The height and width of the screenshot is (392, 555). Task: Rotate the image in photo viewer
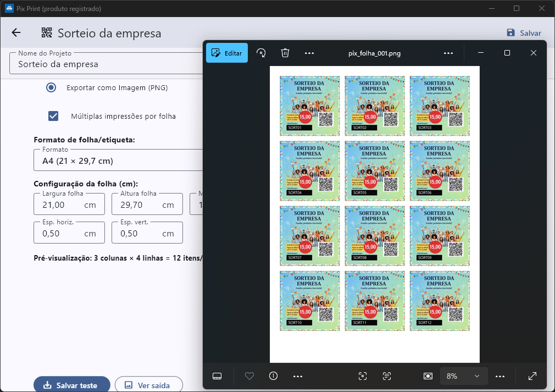pos(262,53)
